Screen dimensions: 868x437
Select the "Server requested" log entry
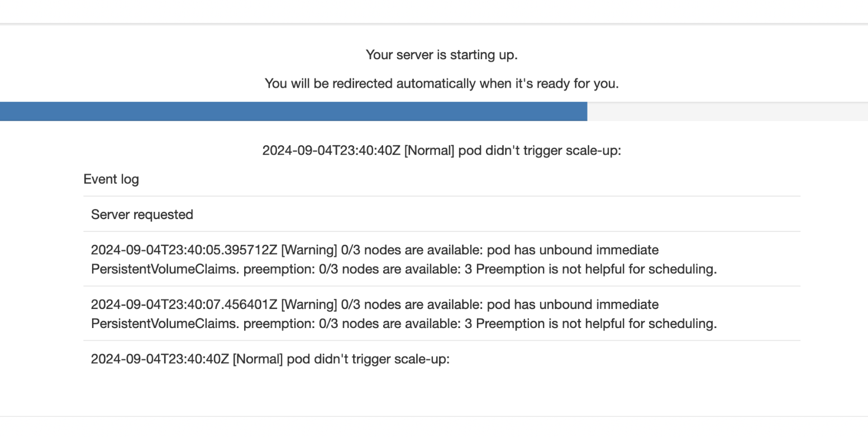point(142,215)
